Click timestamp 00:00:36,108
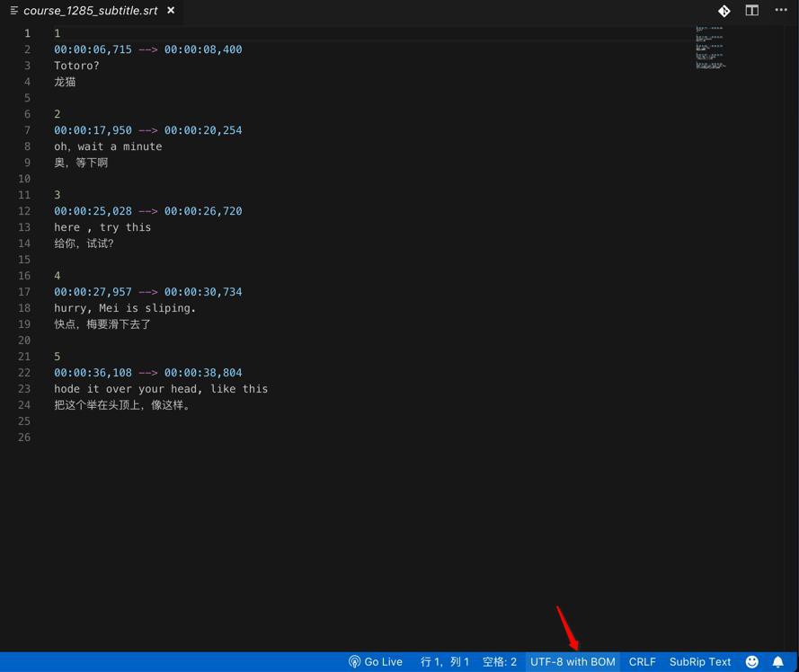Viewport: 799px width, 672px height. click(x=93, y=373)
